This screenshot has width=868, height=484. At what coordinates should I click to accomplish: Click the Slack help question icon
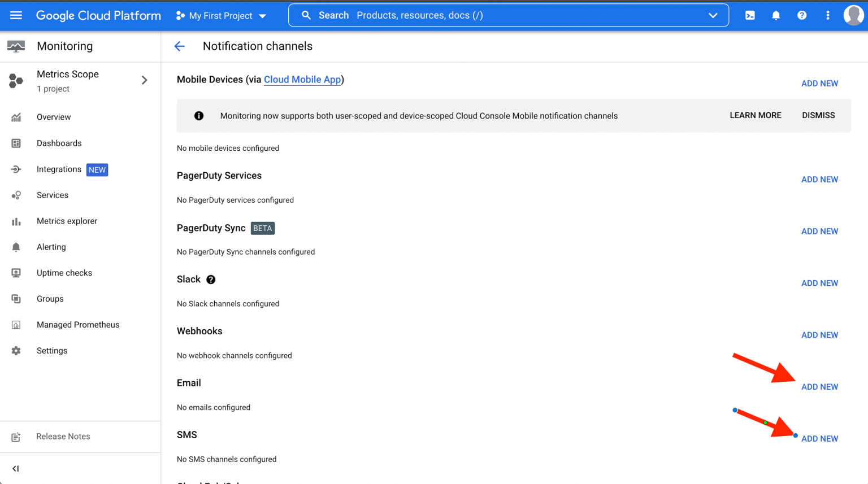click(211, 280)
